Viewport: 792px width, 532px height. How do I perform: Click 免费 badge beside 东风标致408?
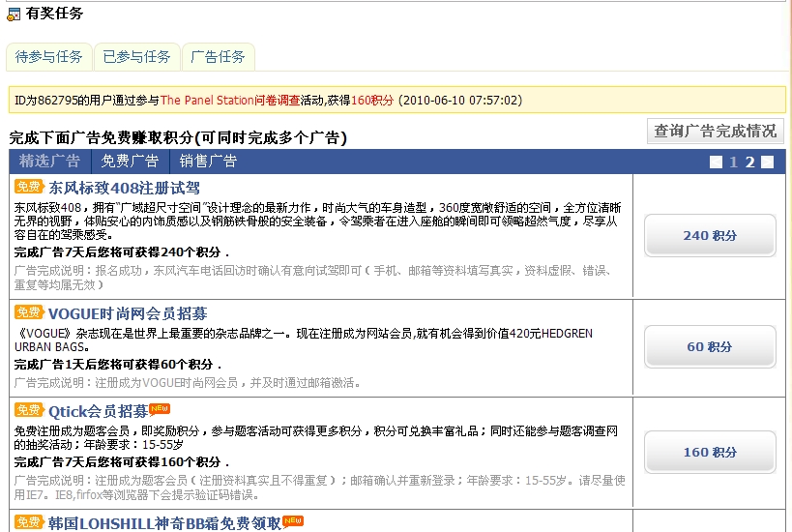coord(28,187)
